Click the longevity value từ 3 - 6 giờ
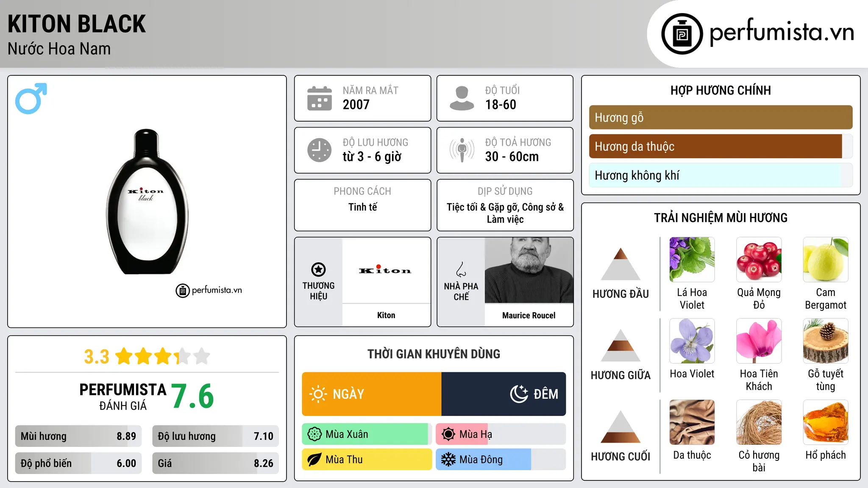Viewport: 868px width, 488px height. [372, 157]
